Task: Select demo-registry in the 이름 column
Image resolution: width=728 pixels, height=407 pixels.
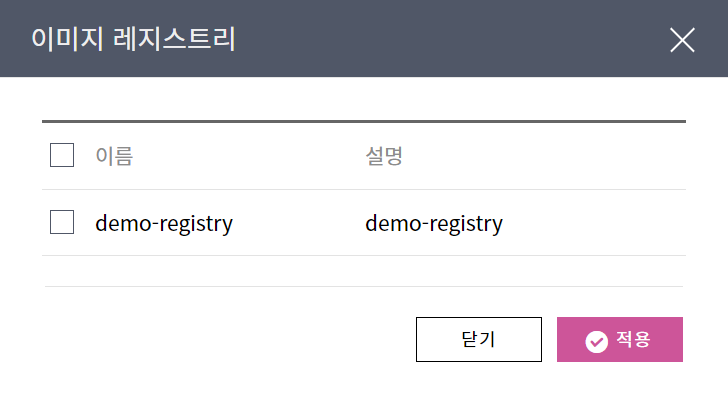Action: [x=164, y=223]
